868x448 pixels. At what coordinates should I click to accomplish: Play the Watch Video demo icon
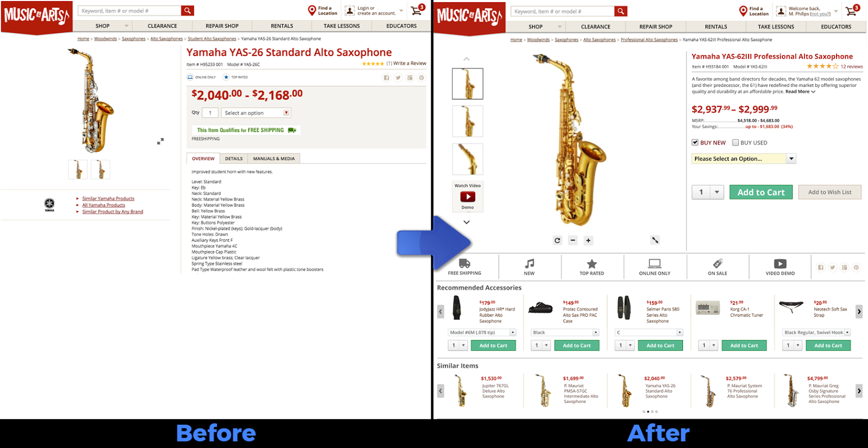pyautogui.click(x=468, y=197)
